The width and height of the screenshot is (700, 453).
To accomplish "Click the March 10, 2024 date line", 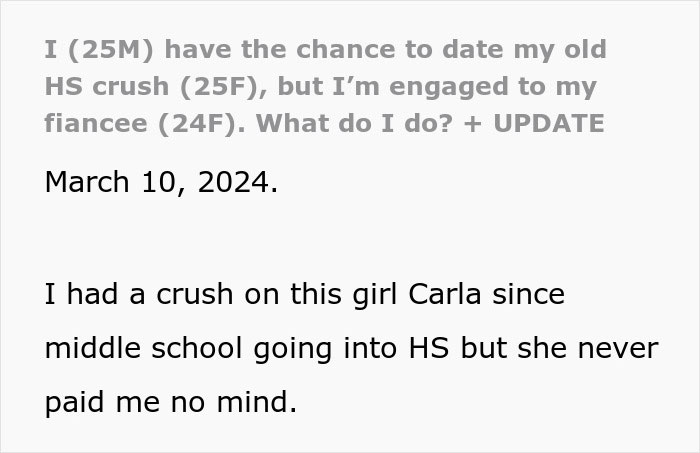I will 161,183.
